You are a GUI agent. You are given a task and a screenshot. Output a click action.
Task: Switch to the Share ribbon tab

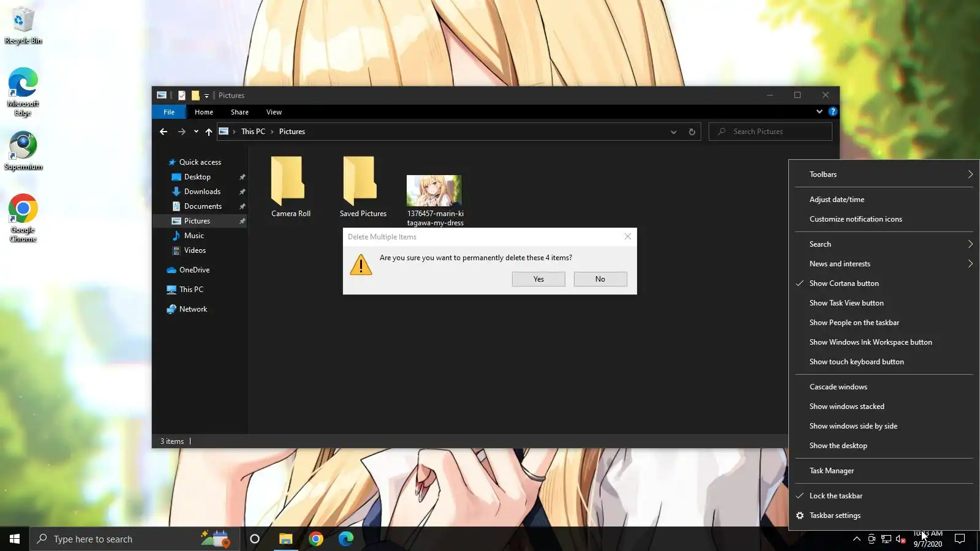239,112
